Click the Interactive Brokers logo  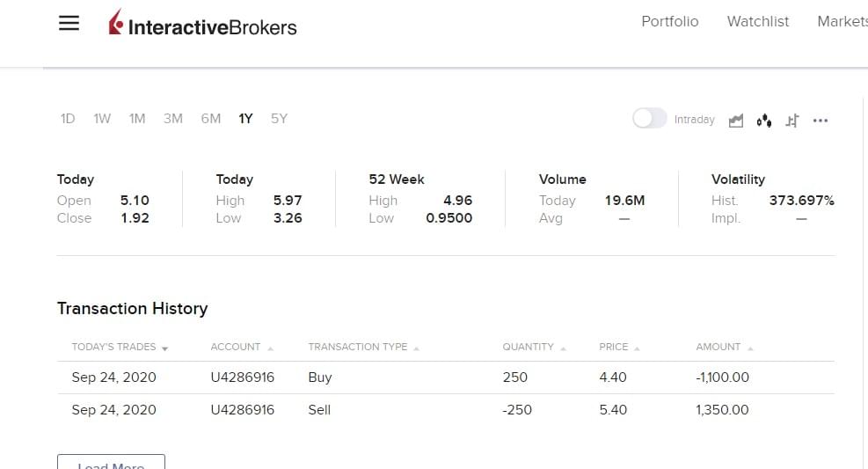coord(202,25)
